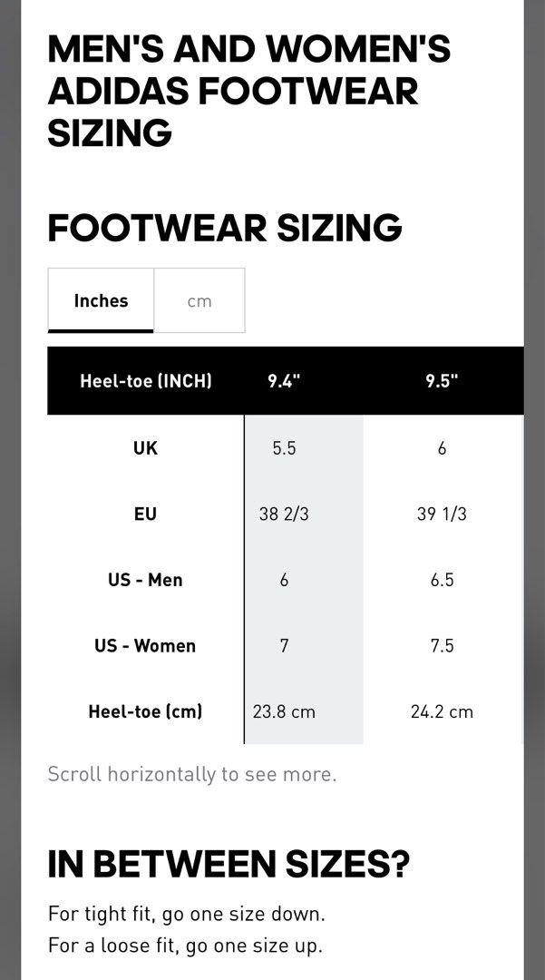545x980 pixels.
Task: Click the IN BETWEEN SIZES? heading
Action: [x=229, y=865]
